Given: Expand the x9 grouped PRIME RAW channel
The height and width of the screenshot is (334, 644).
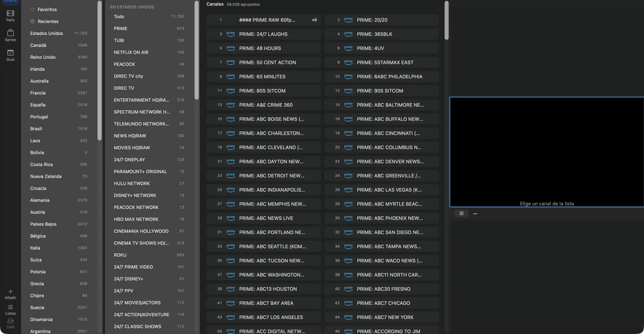Looking at the screenshot, I should pyautogui.click(x=314, y=20).
